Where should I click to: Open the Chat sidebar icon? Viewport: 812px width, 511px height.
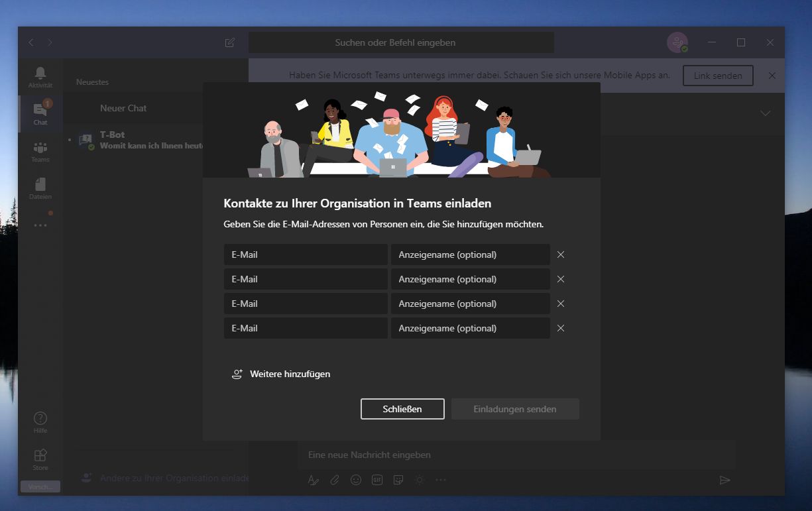coord(40,113)
